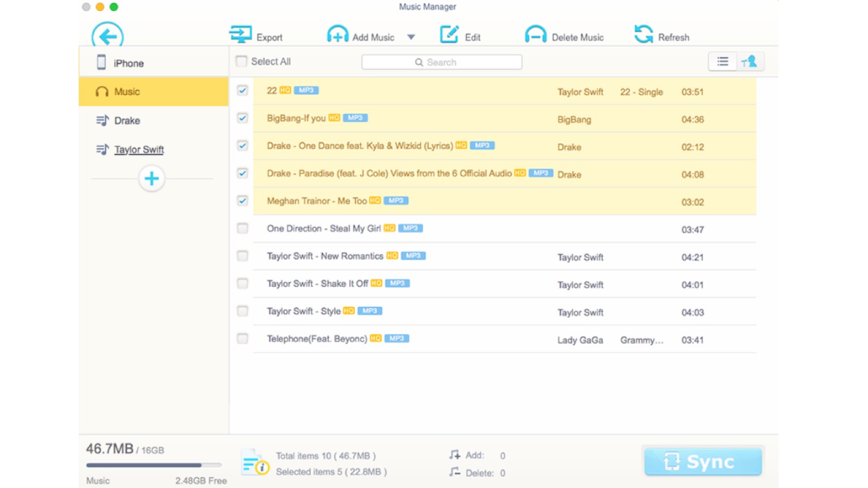Open the Taylor Swift playlist

tap(154, 149)
